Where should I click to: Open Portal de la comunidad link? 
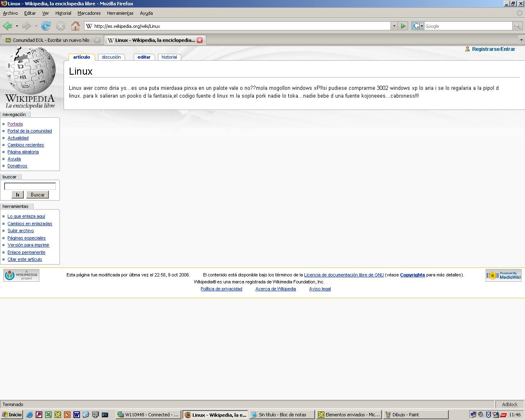coord(30,131)
